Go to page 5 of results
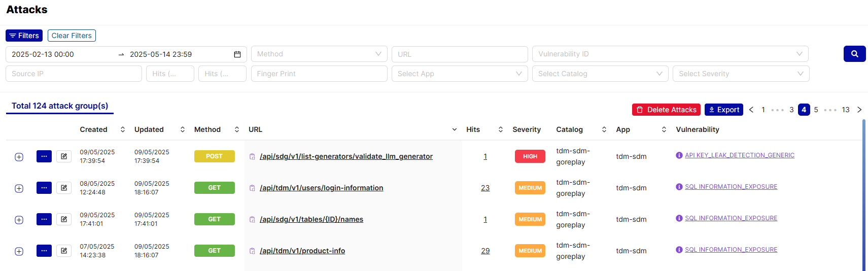The height and width of the screenshot is (271, 868). (816, 110)
